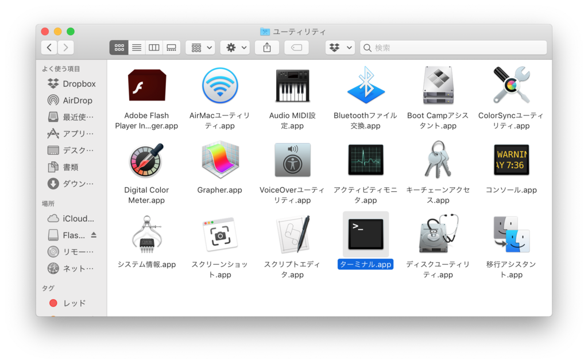Open AirDrop in the sidebar
This screenshot has height=364, width=588.
[71, 100]
